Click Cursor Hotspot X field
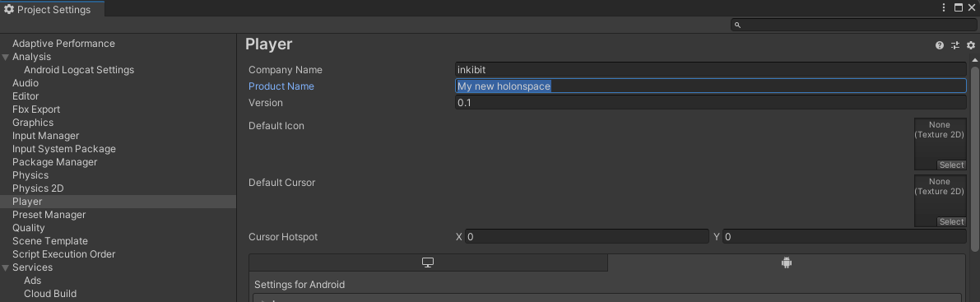Image resolution: width=980 pixels, height=302 pixels. 587,236
